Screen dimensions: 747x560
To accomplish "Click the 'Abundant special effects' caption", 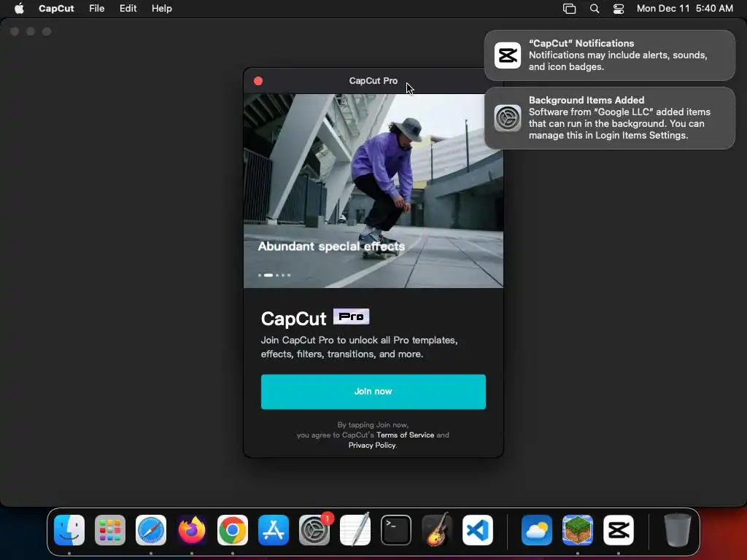I will [331, 246].
